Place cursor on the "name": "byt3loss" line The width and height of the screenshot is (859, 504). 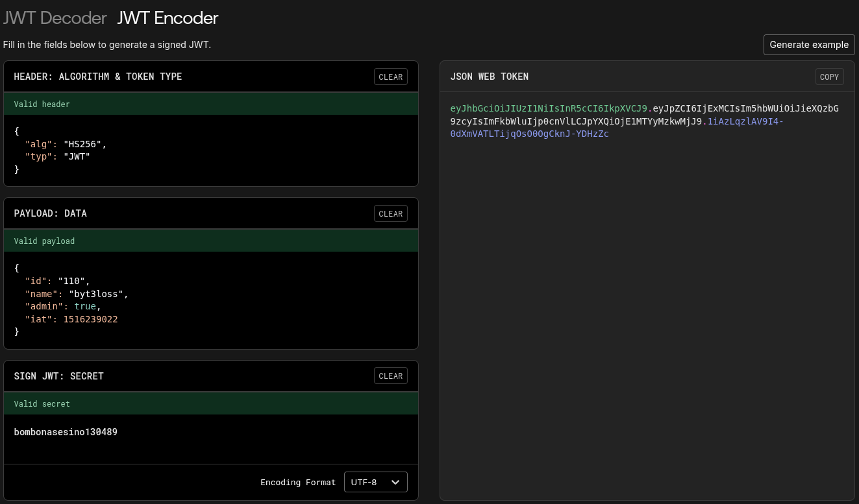77,294
